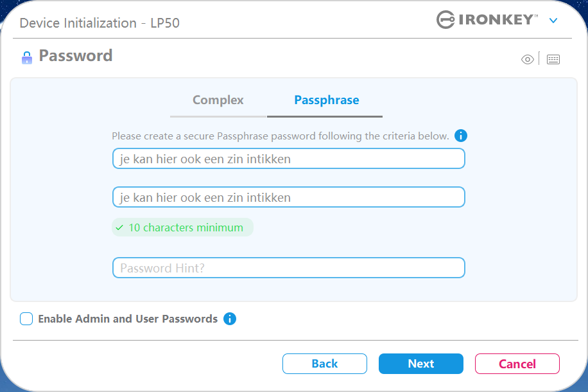Screen dimensions: 588x392
Task: Show info about the passphrase criteria
Action: coord(461,136)
